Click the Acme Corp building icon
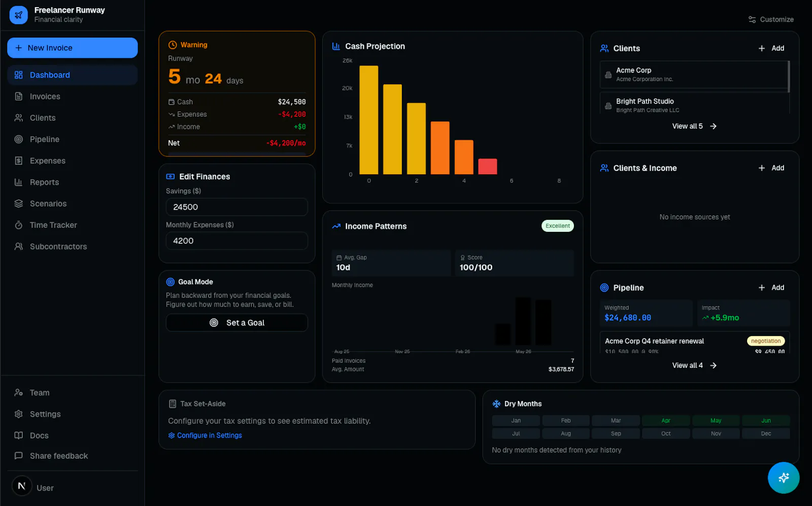The height and width of the screenshot is (506, 812). [x=608, y=75]
